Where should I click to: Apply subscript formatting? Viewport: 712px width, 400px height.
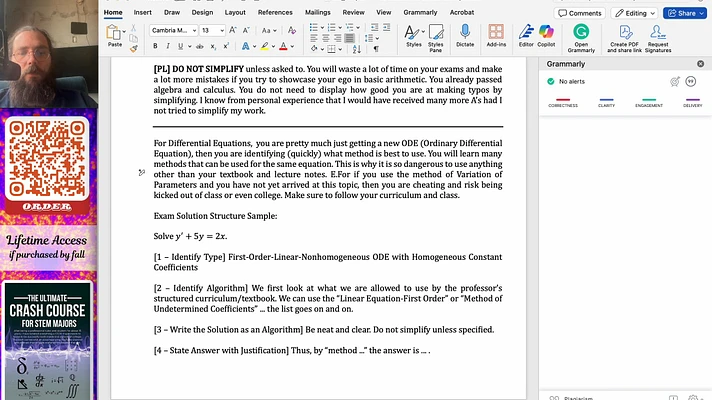tap(213, 46)
